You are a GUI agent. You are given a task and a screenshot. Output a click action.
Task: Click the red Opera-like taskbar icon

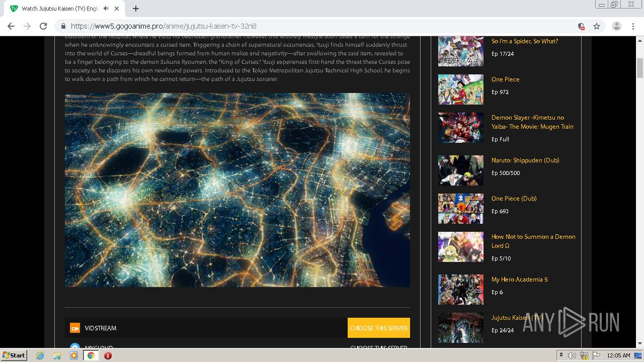108,355
